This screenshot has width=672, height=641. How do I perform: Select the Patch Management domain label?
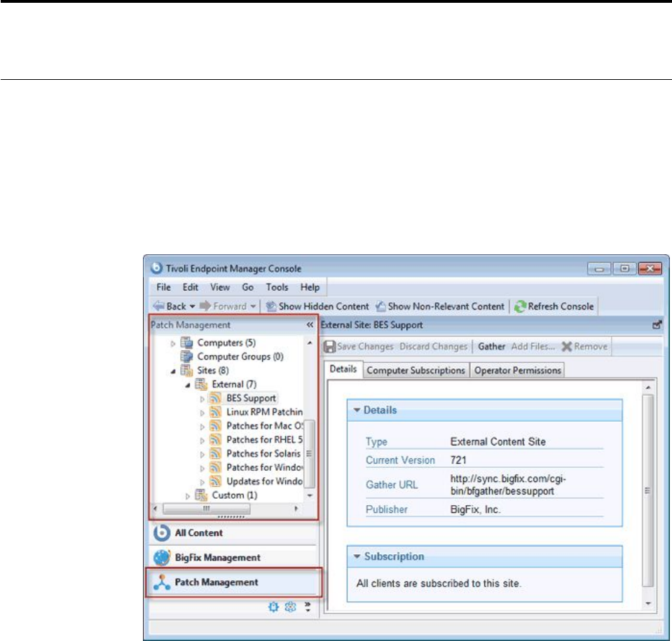217,582
